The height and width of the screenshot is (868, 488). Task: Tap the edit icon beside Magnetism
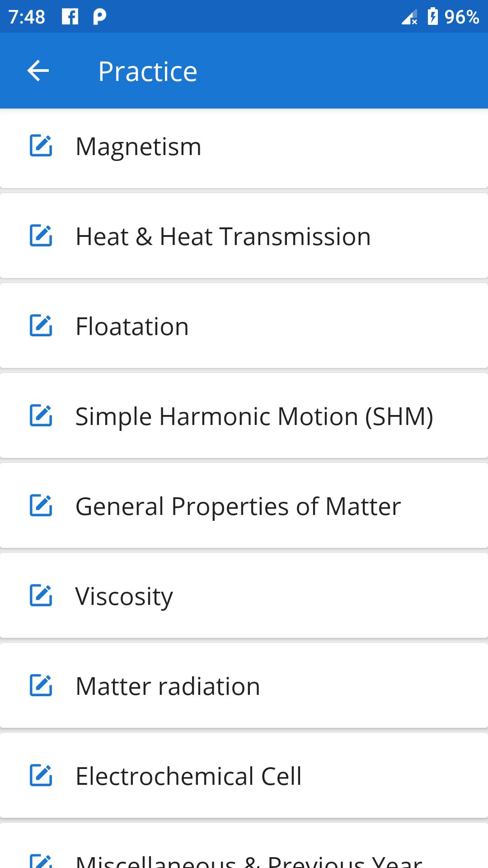(x=41, y=146)
